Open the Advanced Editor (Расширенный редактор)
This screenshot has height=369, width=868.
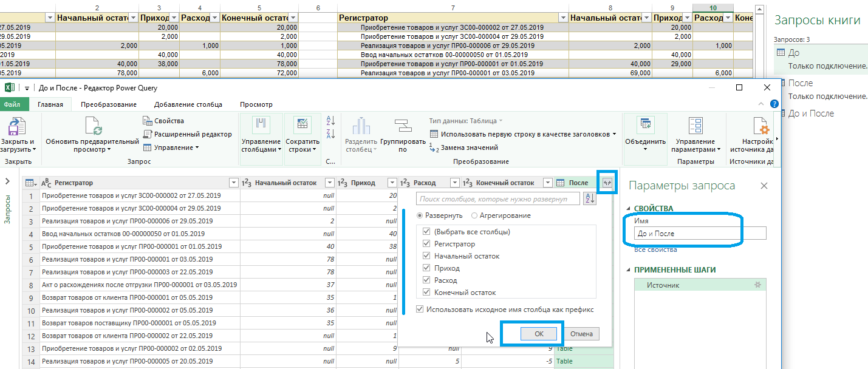pos(188,134)
